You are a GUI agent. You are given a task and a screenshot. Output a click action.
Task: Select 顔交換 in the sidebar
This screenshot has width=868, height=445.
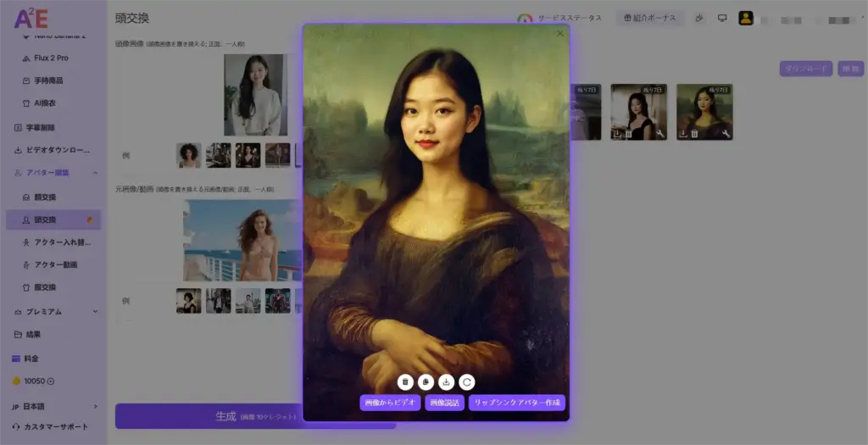[x=45, y=197]
